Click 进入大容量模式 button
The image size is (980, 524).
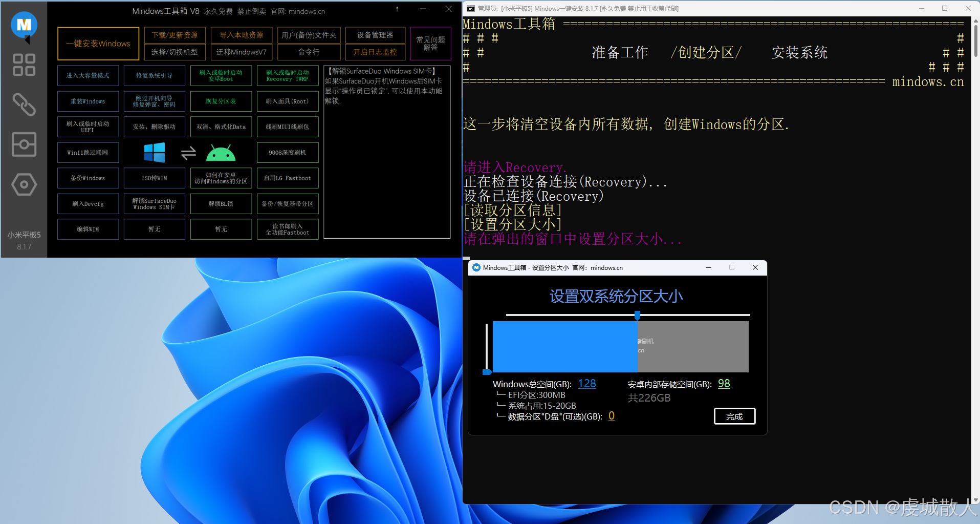coord(88,75)
